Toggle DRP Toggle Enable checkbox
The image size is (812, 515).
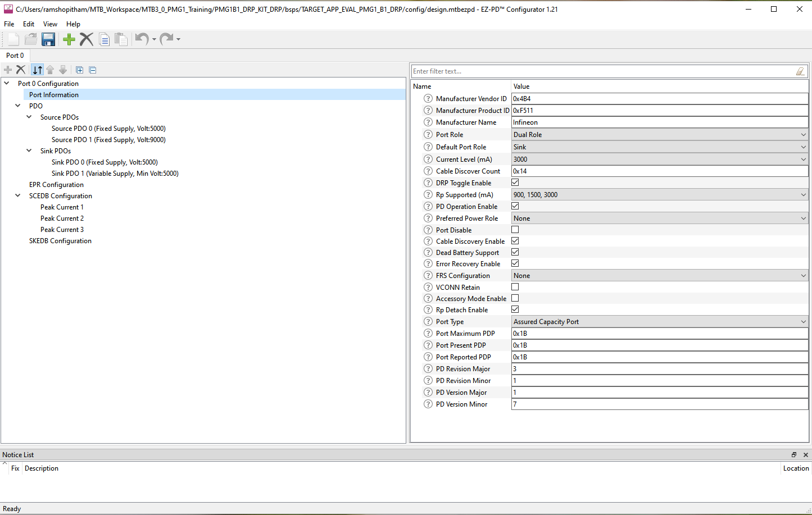(x=515, y=183)
